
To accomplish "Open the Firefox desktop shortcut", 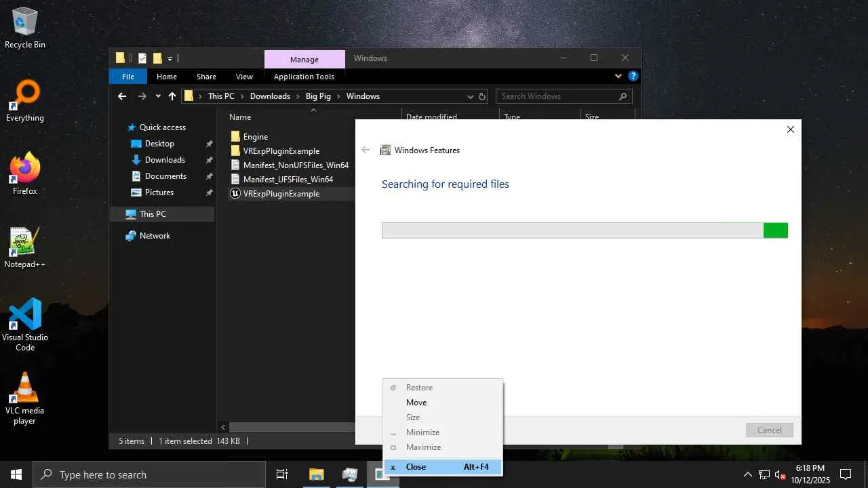I will pyautogui.click(x=25, y=174).
